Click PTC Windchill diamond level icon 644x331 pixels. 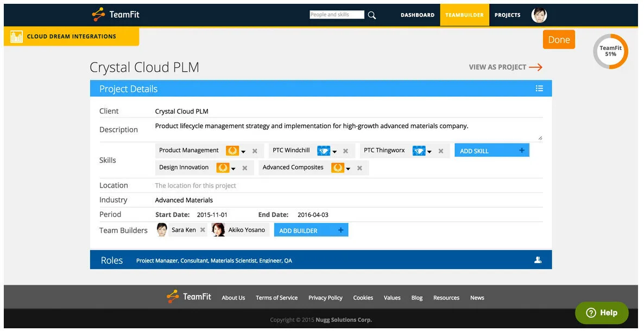click(x=324, y=151)
